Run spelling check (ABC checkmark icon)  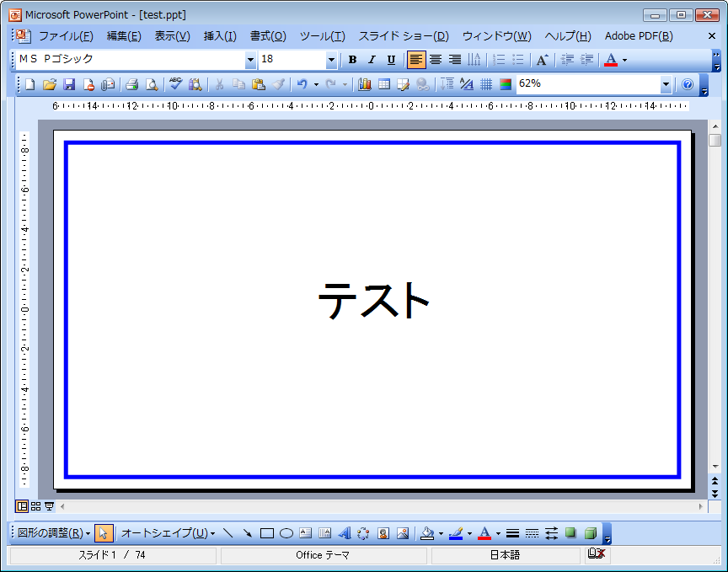175,83
